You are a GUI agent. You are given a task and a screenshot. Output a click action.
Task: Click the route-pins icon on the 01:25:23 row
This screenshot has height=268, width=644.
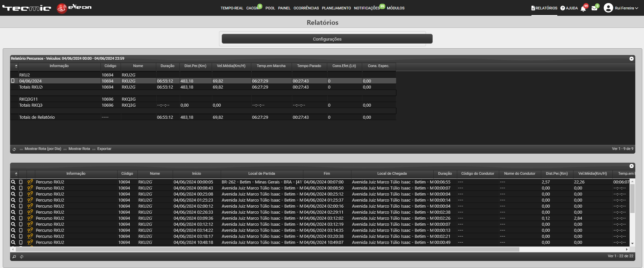coord(30,200)
